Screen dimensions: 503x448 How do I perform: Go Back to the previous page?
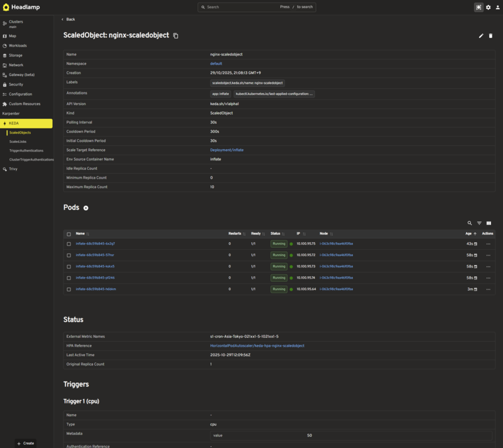(x=69, y=20)
